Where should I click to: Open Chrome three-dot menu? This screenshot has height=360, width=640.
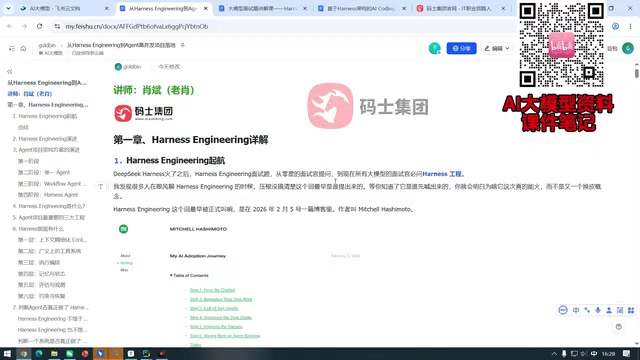pyautogui.click(x=630, y=26)
